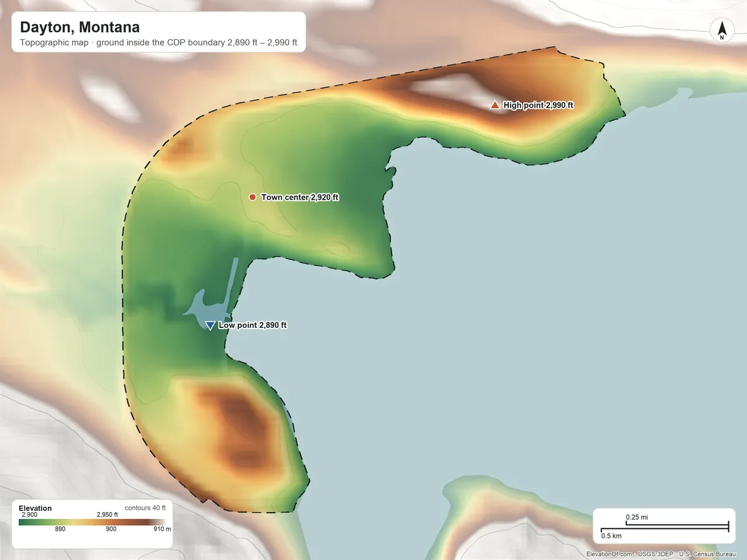Click the '0.5 km' scale bar label

point(611,536)
